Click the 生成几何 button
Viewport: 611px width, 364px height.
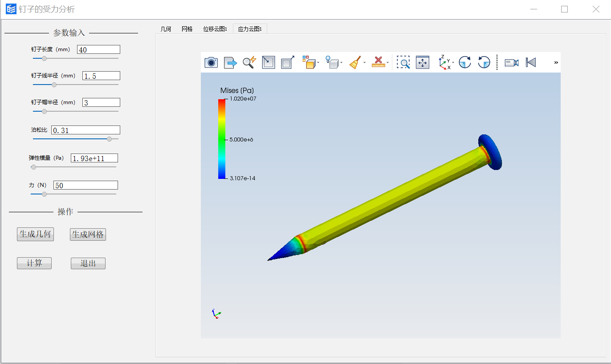(x=35, y=235)
